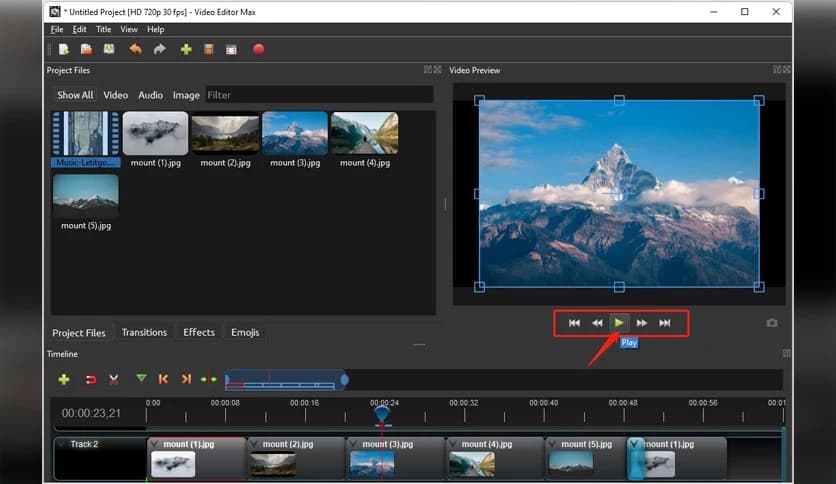
Task: Save current frame with camera icon
Action: [x=771, y=323]
